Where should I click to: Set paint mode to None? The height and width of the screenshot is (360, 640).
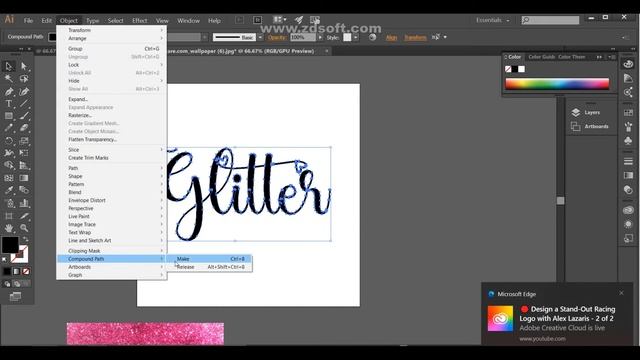(x=26, y=271)
